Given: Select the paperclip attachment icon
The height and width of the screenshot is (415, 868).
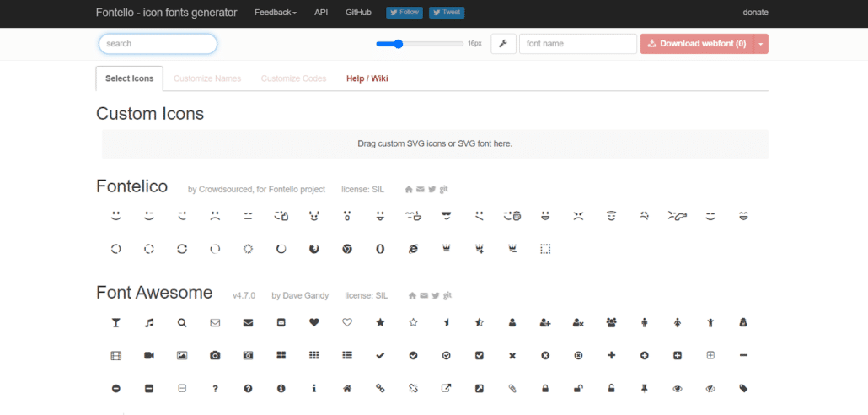Looking at the screenshot, I should [x=512, y=389].
